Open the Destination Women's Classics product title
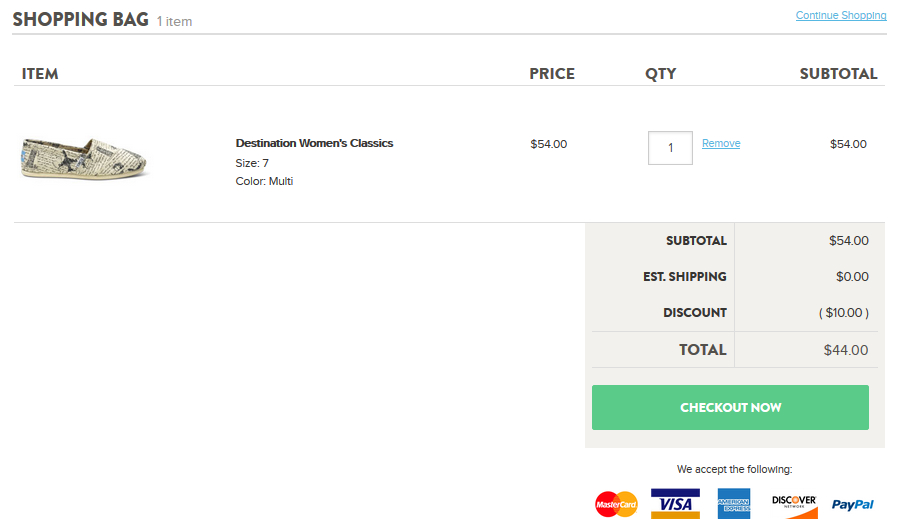Image resolution: width=906 pixels, height=527 pixels. 314,143
